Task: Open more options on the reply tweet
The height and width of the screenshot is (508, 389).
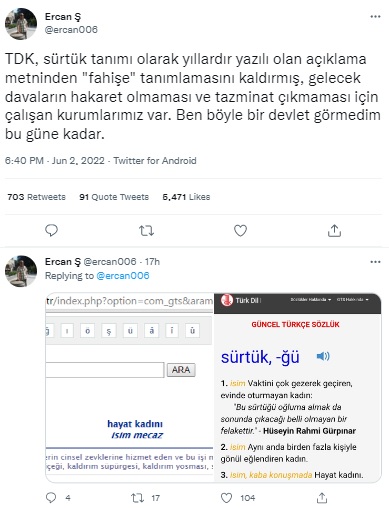Action: click(x=375, y=262)
